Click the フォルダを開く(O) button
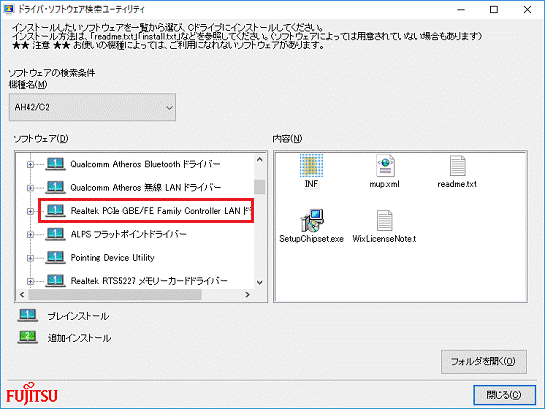The width and height of the screenshot is (545, 409). (x=484, y=362)
